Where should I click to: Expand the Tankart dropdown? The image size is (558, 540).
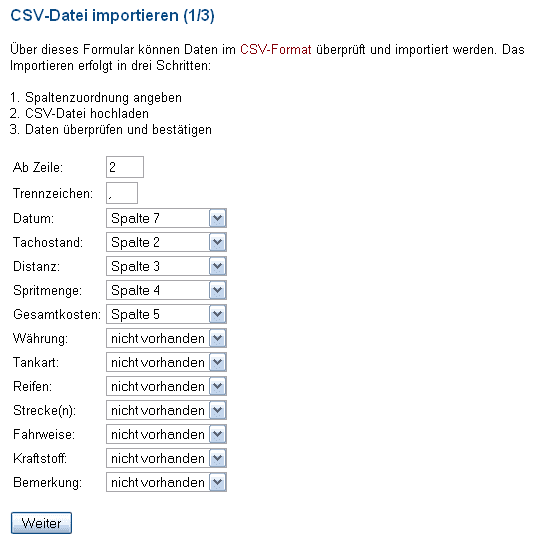[166, 362]
